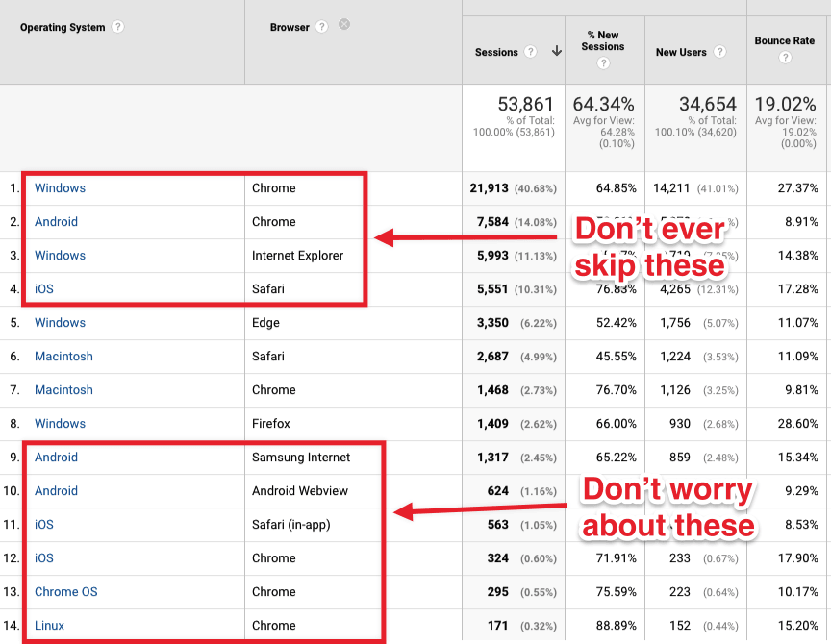Select the Safari (in-app) browser cell
Image resolution: width=831 pixels, height=644 pixels.
point(291,524)
